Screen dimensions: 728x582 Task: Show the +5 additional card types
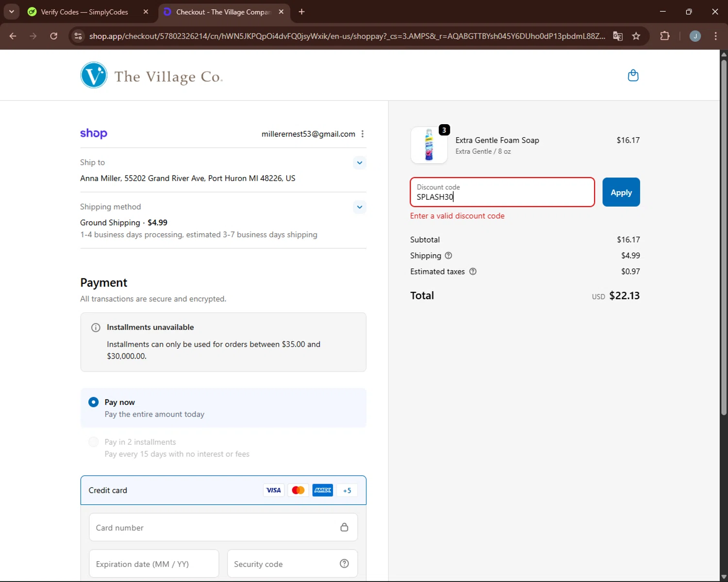coord(347,490)
